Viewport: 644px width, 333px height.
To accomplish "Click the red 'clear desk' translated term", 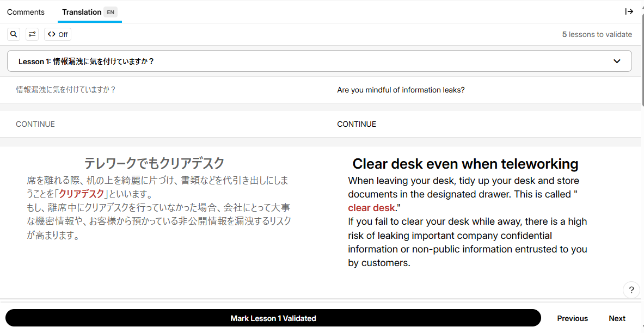I will 371,208.
